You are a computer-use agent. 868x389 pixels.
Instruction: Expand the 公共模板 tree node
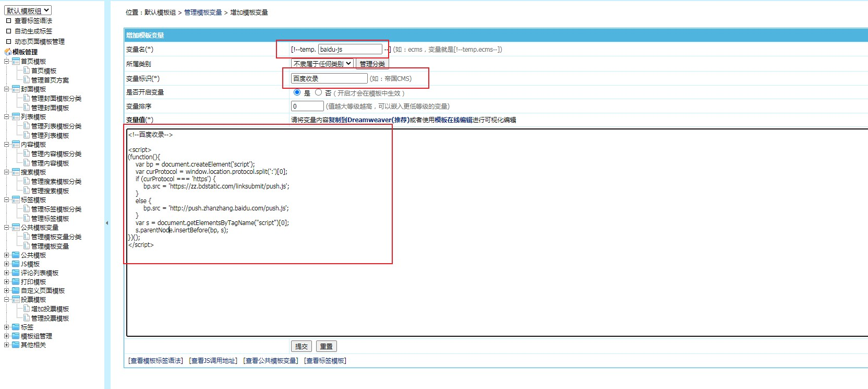(7, 255)
